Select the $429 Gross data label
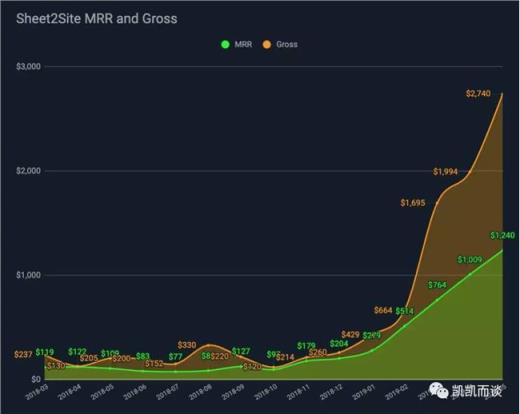Viewport: 520px width, 414px height. (351, 334)
